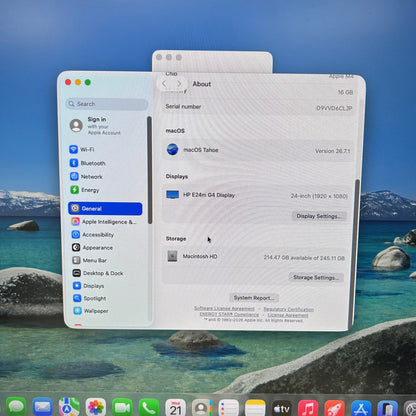Viewport: 416px width, 416px height.
Task: Open the red rocket app in the Dock
Action: point(334,408)
